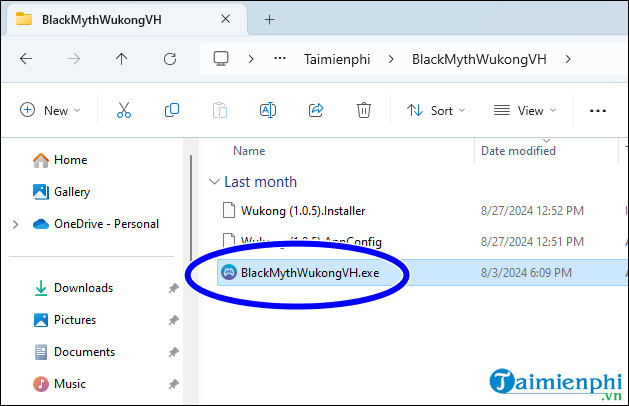Click the Cut scissors icon
The width and height of the screenshot is (629, 406).
[124, 110]
